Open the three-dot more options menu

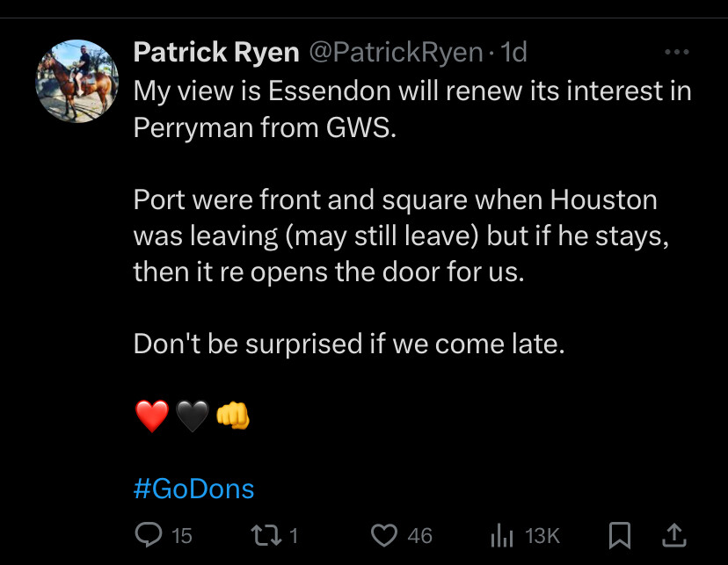click(x=677, y=52)
